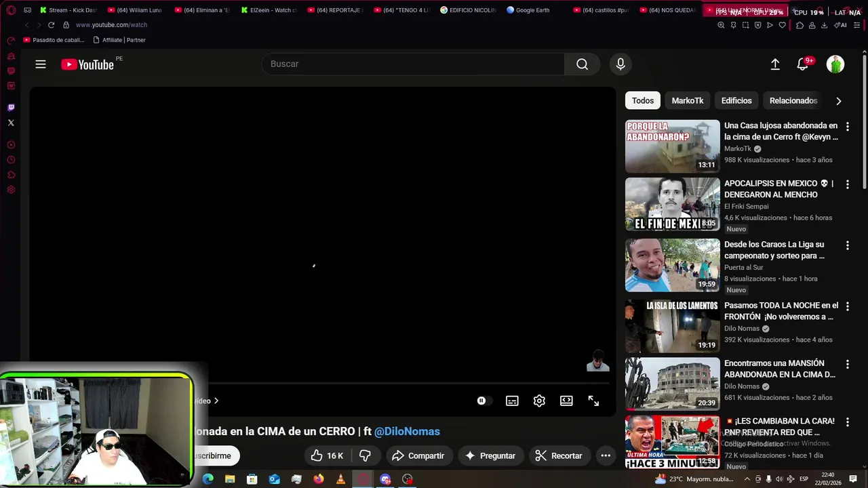Open more actions ellipsis under video
This screenshot has height=488, width=868.
606,455
